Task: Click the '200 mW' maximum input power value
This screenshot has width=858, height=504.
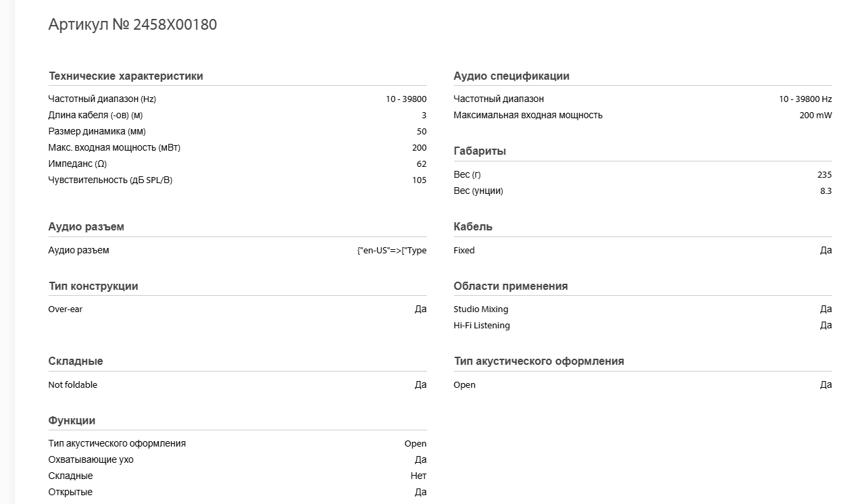Action: [x=815, y=116]
